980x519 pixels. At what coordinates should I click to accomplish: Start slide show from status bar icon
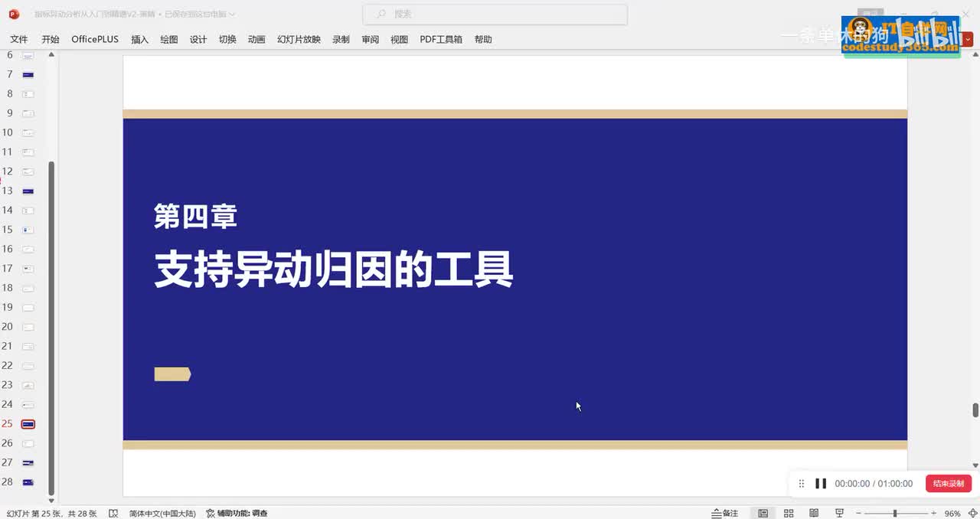pyautogui.click(x=839, y=513)
